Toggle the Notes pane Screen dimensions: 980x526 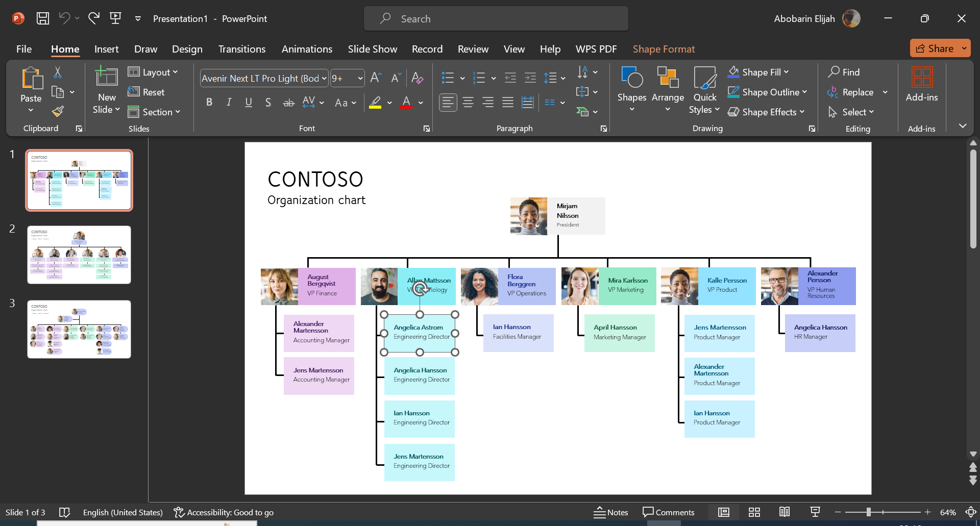611,512
